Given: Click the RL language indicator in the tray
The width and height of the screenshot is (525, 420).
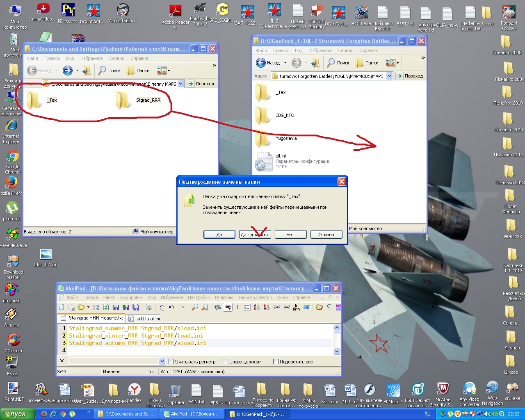Looking at the screenshot, I should pos(427,414).
